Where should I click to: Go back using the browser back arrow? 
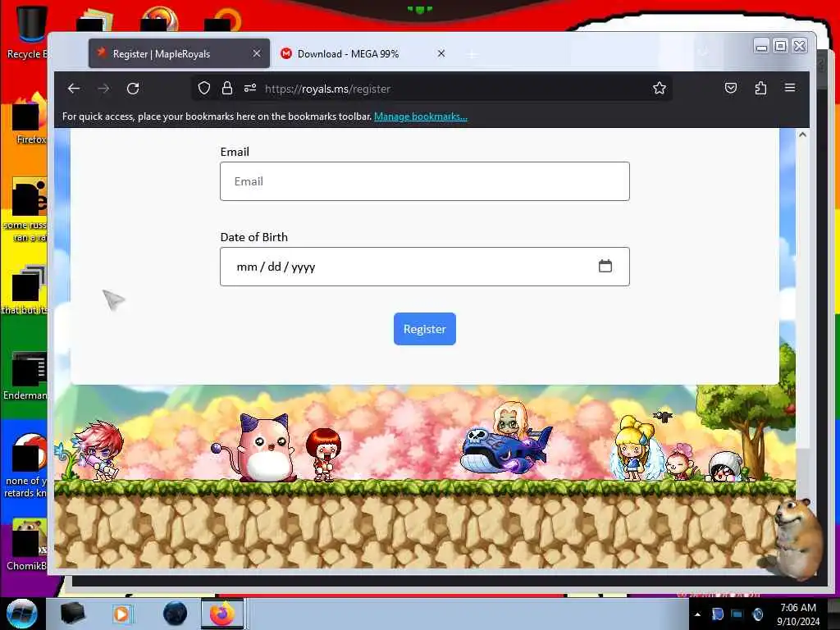(74, 89)
